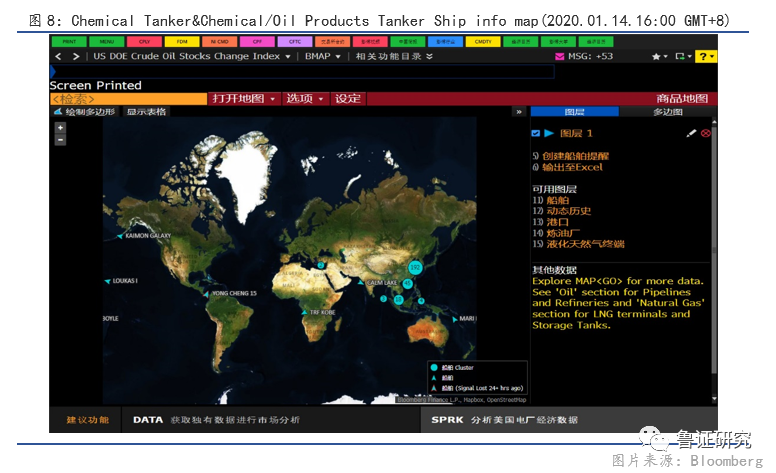Open the 选项 options dropdown

click(304, 99)
